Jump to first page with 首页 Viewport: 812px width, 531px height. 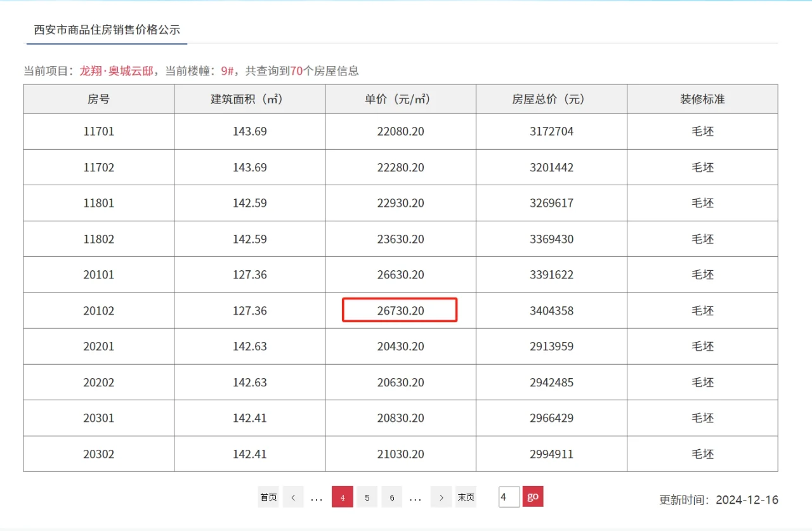pyautogui.click(x=268, y=497)
